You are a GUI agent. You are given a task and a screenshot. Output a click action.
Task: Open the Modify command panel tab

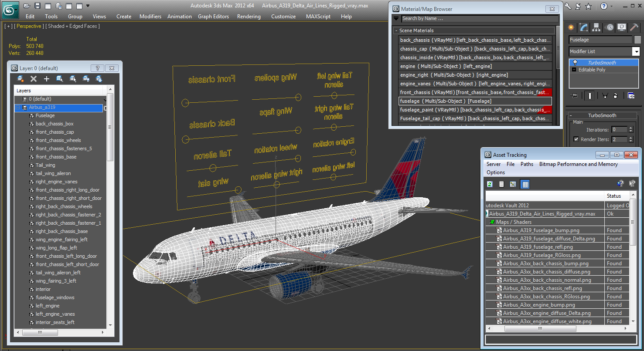584,27
